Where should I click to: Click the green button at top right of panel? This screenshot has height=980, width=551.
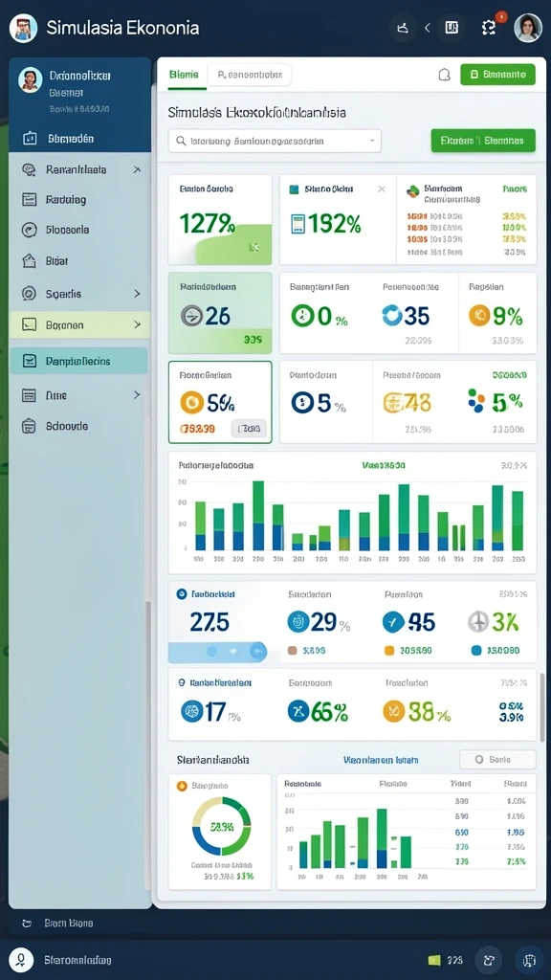coord(497,75)
